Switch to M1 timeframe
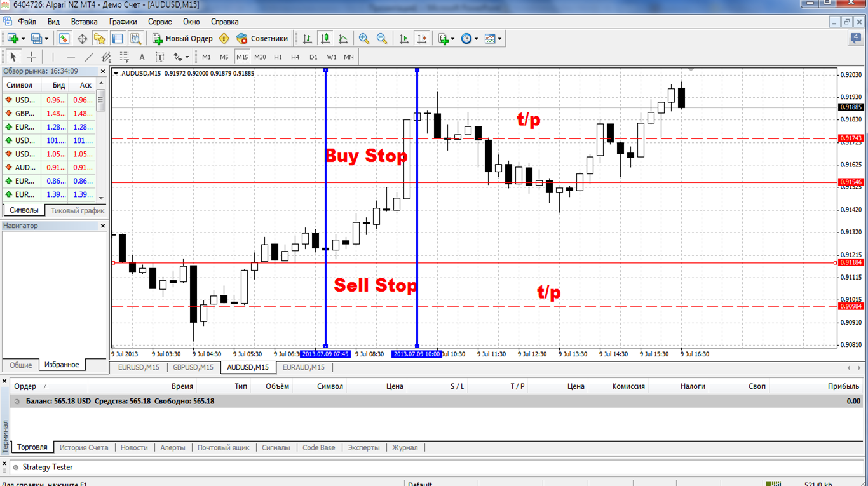The width and height of the screenshot is (868, 486). [x=207, y=57]
